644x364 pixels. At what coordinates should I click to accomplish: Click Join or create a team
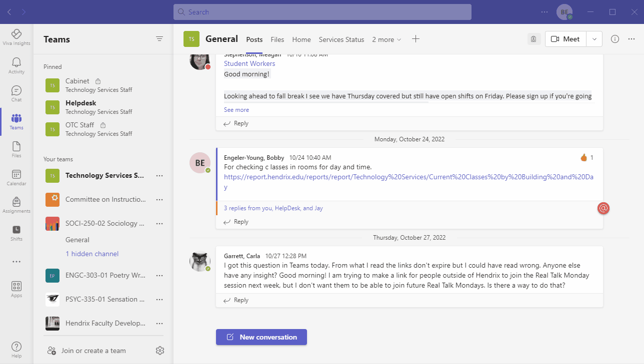[86, 351]
